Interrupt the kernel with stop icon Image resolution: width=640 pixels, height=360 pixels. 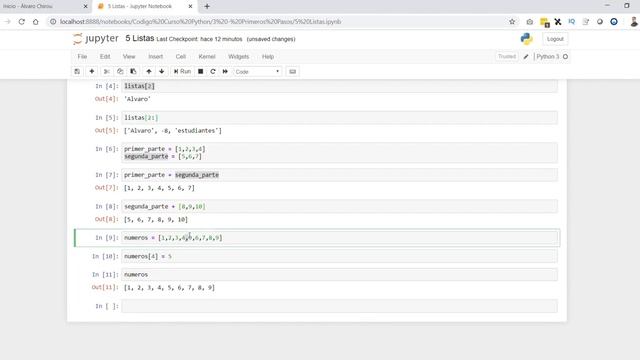tap(200, 71)
